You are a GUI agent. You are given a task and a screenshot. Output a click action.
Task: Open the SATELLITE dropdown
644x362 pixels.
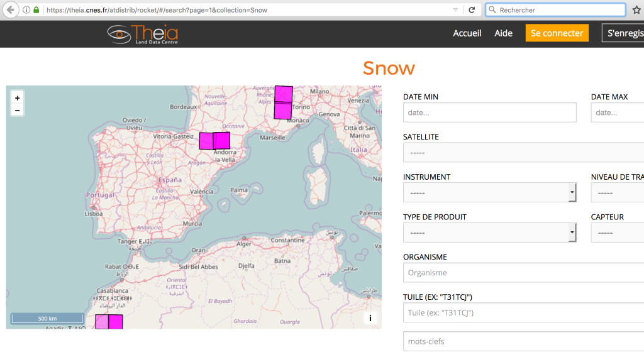pos(524,152)
